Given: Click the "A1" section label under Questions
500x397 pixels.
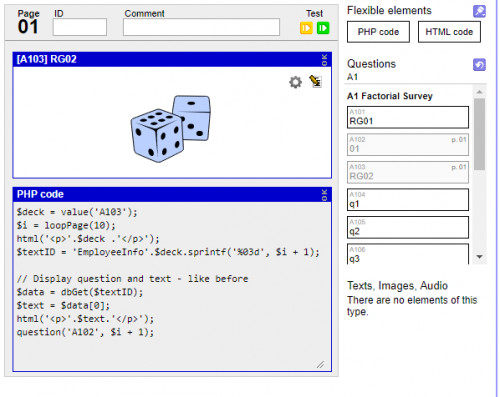Looking at the screenshot, I should 352,77.
